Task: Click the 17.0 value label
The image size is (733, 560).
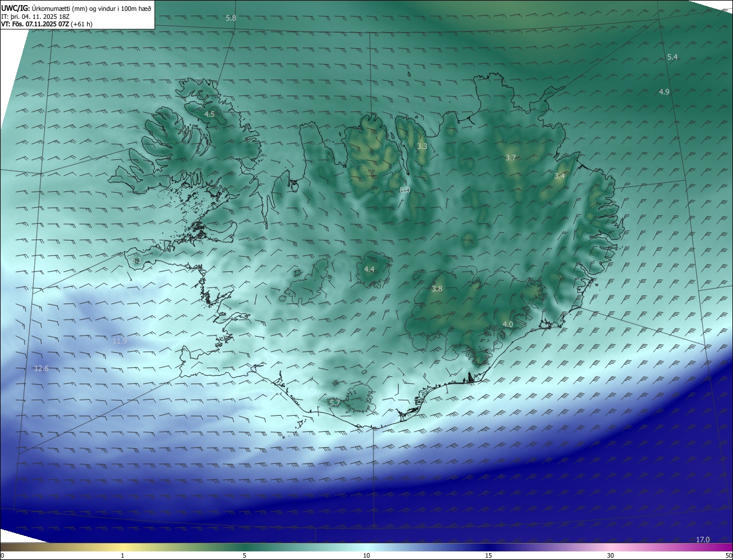Action: [703, 540]
